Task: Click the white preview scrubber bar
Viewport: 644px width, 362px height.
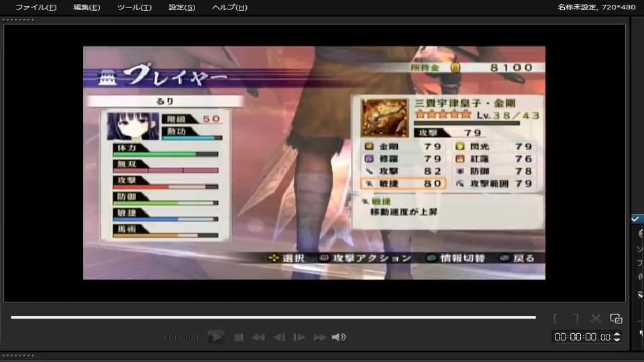Action: pyautogui.click(x=273, y=317)
